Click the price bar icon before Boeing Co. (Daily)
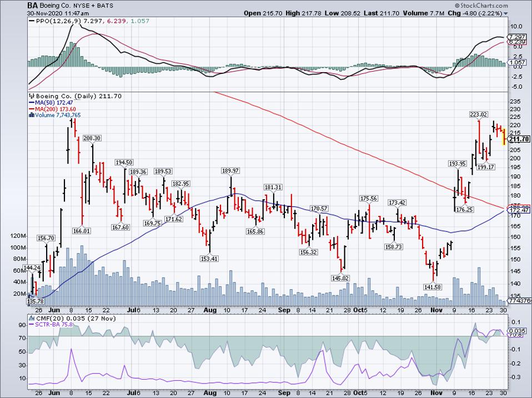The image size is (532, 398). point(32,96)
